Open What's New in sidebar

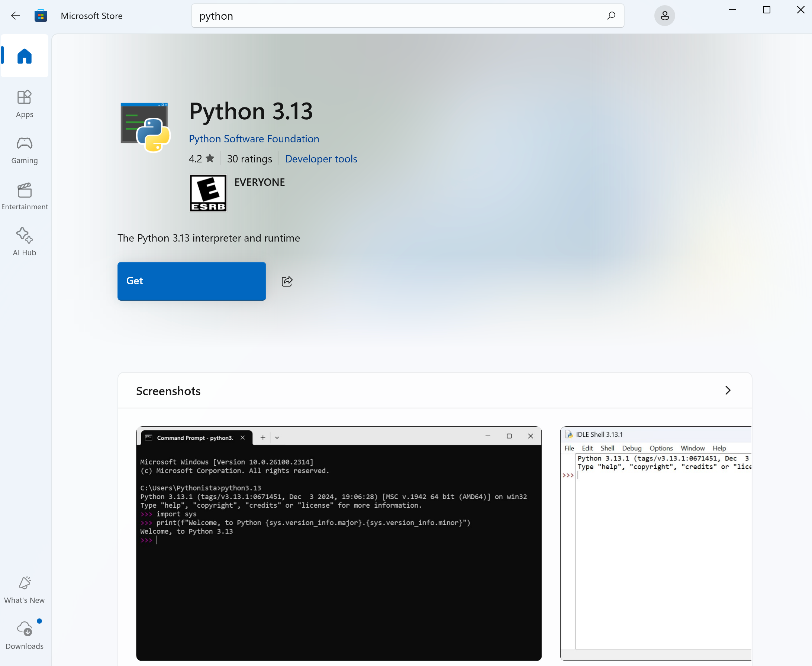[x=25, y=590]
